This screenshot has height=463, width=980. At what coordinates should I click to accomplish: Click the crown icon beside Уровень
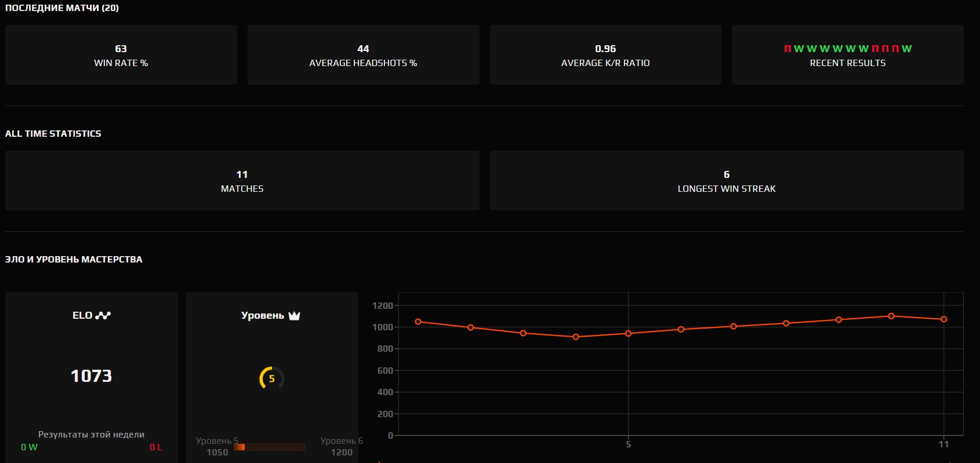tap(294, 316)
